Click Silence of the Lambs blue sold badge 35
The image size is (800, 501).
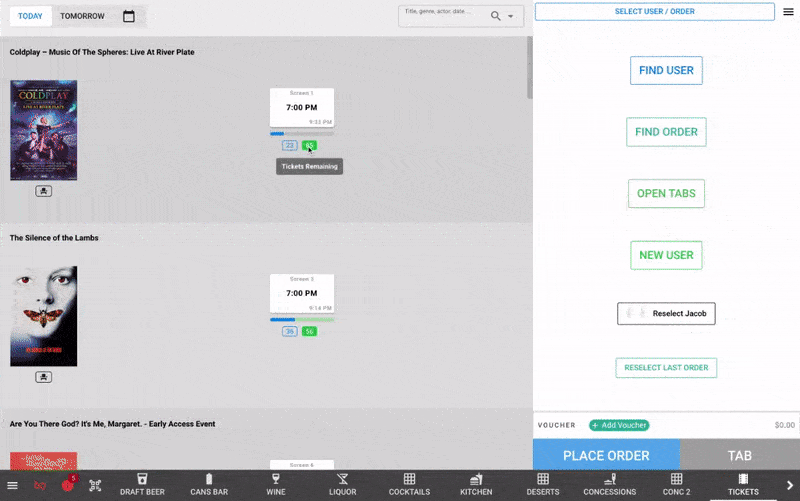(x=290, y=332)
